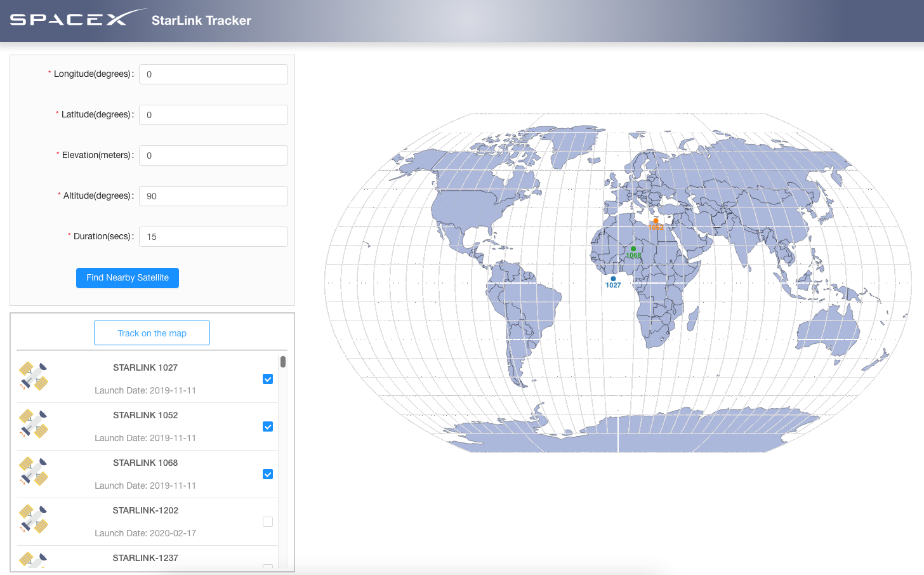This screenshot has width=924, height=575.
Task: Uncheck the STARLINK 1027 checkbox
Action: (268, 379)
